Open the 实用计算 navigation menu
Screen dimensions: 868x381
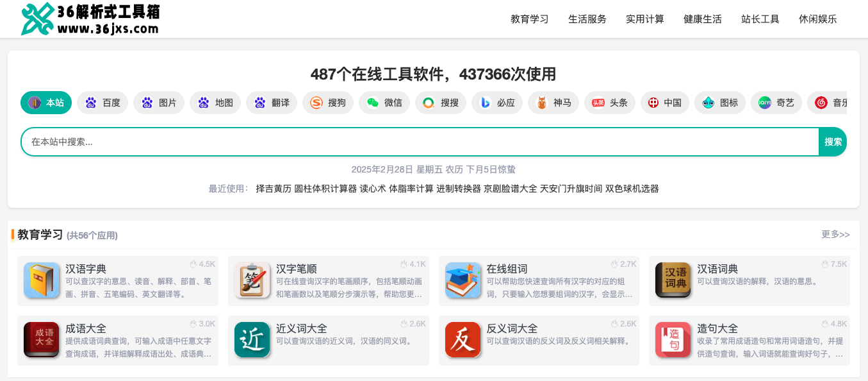pos(644,19)
